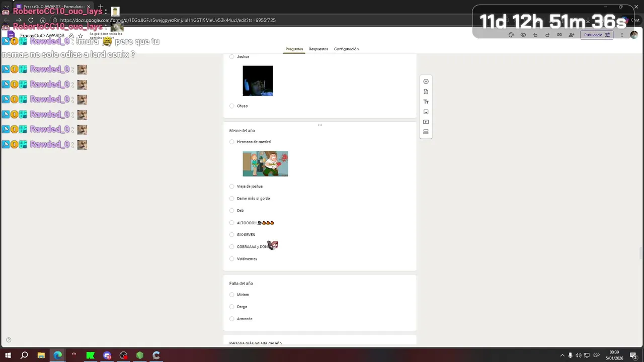Open the Joshua option image thumbnail
Screen dimensions: 644x362
(x=258, y=81)
